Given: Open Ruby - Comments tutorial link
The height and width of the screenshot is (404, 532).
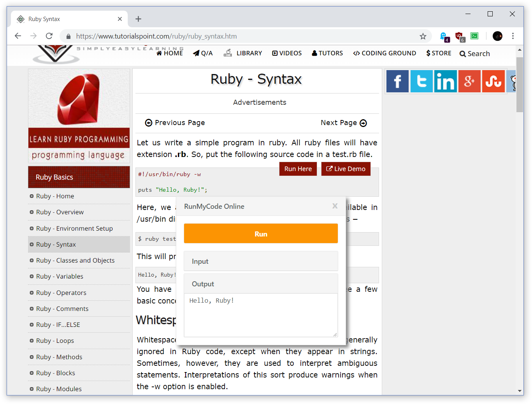Looking at the screenshot, I should [x=62, y=309].
